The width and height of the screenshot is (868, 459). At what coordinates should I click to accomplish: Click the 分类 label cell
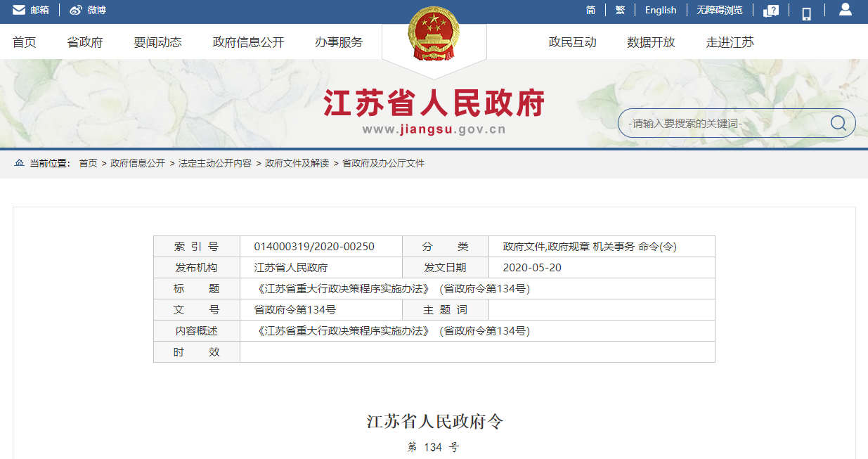point(446,247)
